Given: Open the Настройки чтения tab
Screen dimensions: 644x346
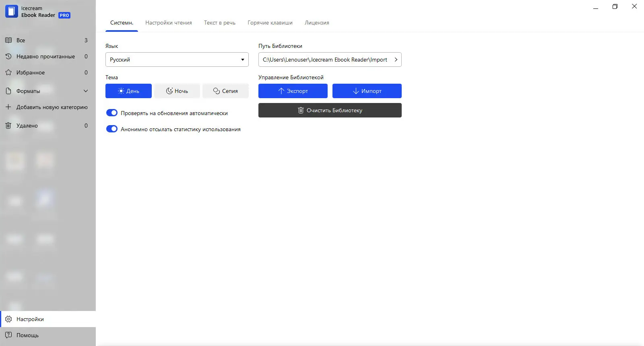Looking at the screenshot, I should coord(169,23).
